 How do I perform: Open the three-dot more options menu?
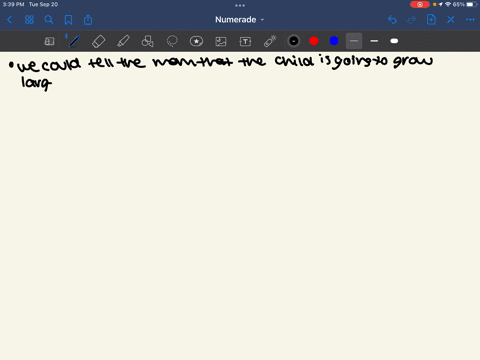click(470, 20)
